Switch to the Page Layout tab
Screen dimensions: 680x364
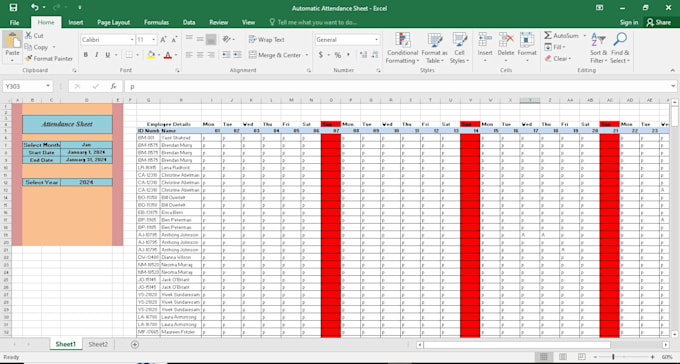pos(114,23)
